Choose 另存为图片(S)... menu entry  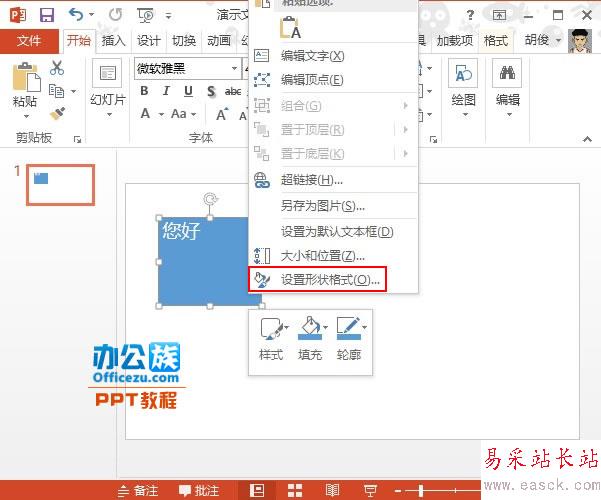click(x=333, y=206)
